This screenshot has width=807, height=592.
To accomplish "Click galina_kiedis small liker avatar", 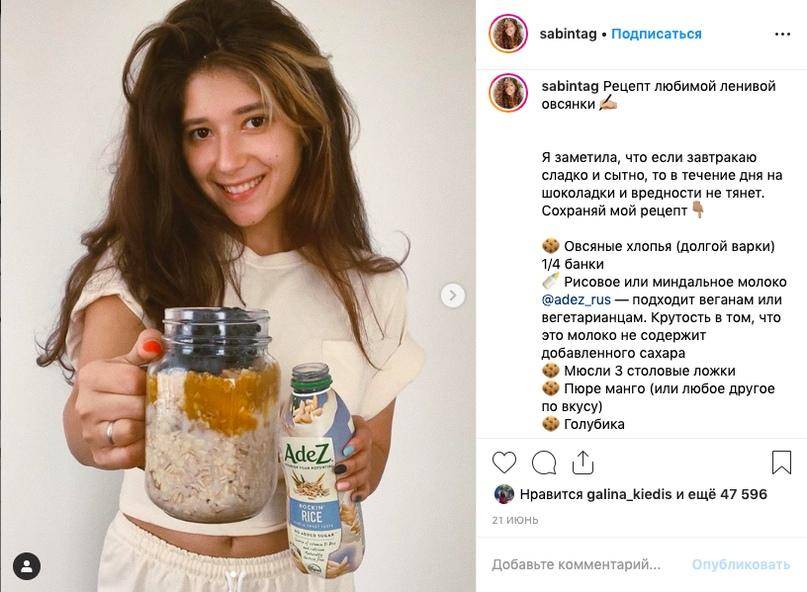I will pos(504,494).
